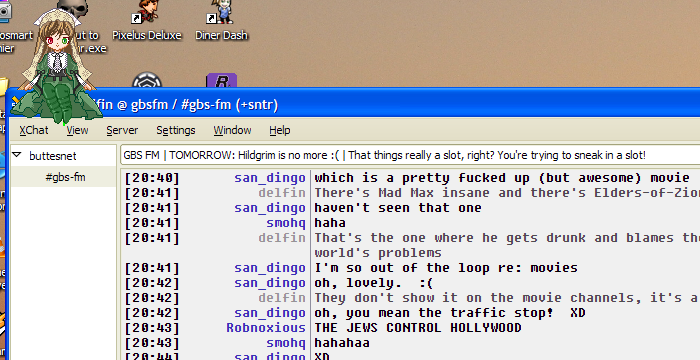Open the XChat menu

[x=33, y=130]
